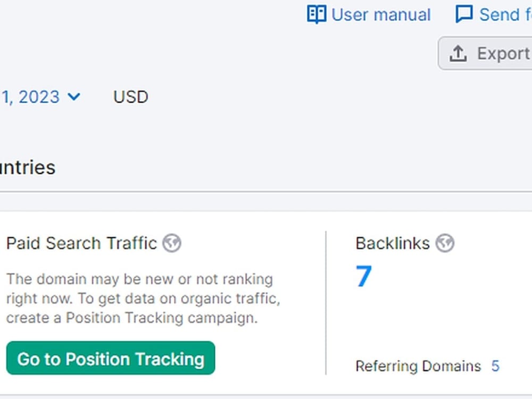Click the Export button label
This screenshot has width=532, height=399.
(504, 54)
